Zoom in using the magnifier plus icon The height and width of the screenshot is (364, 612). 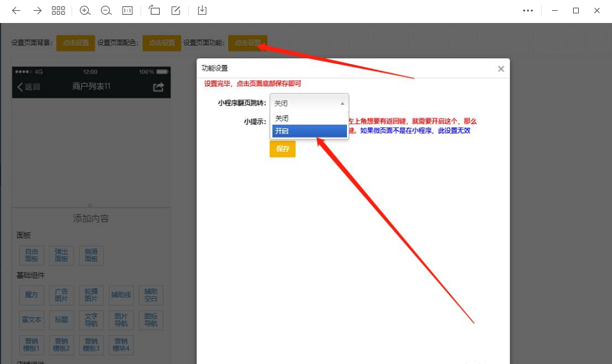(85, 11)
